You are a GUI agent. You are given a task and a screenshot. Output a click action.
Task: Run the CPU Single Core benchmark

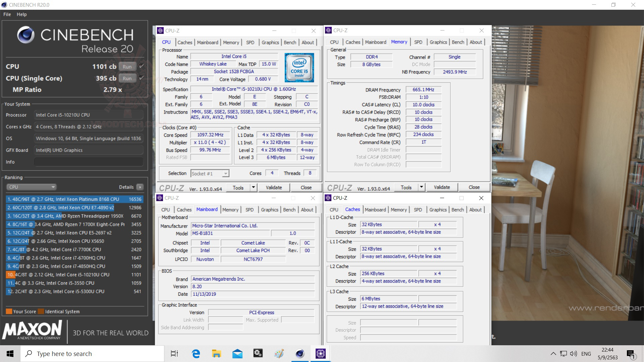click(x=127, y=78)
